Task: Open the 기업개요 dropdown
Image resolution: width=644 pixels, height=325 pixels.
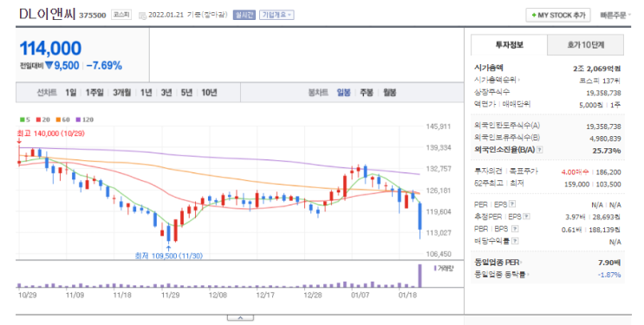Action: tap(276, 15)
